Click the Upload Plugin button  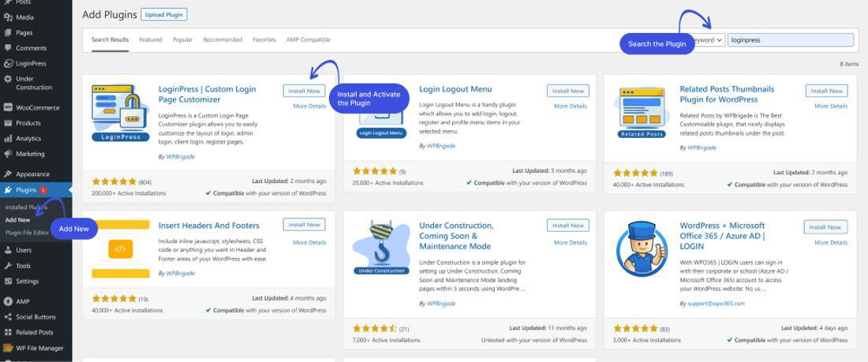pos(164,15)
